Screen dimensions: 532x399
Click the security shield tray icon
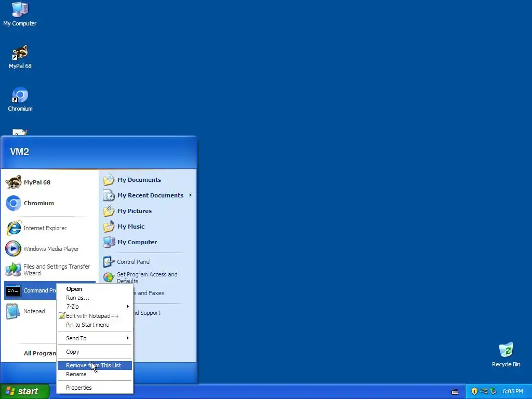[474, 391]
